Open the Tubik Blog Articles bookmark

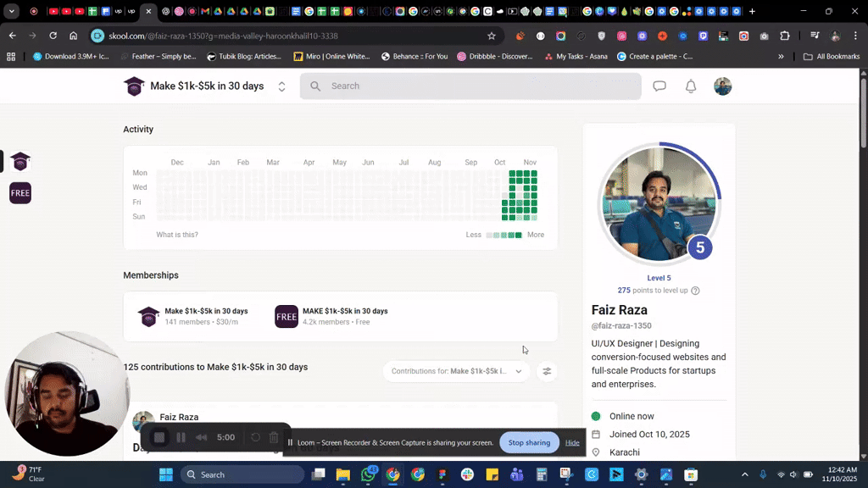pos(244,57)
